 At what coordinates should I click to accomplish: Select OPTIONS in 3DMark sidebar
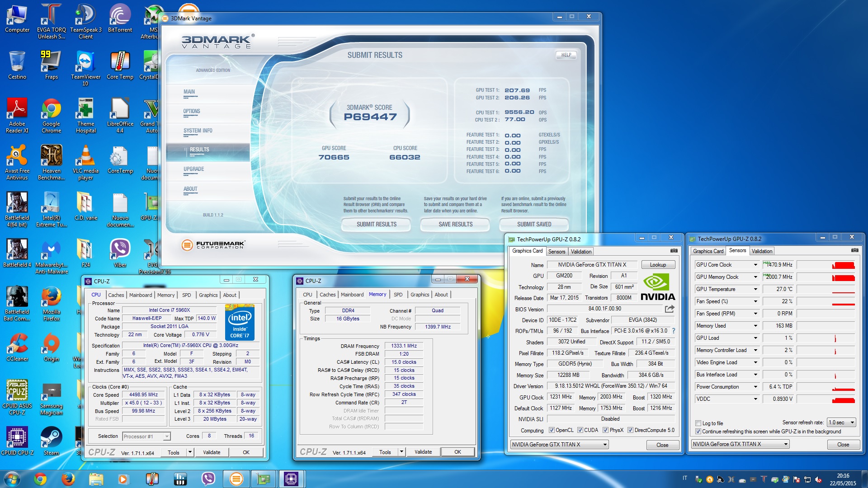(191, 111)
